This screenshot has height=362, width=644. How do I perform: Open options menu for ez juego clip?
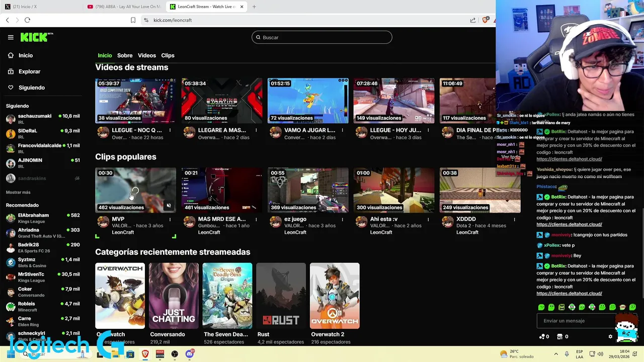tap(342, 220)
